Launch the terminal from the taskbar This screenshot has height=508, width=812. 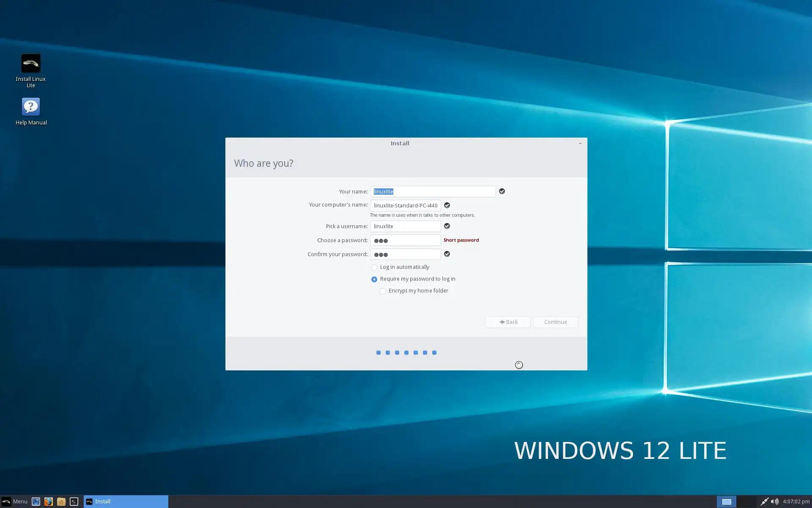(74, 502)
